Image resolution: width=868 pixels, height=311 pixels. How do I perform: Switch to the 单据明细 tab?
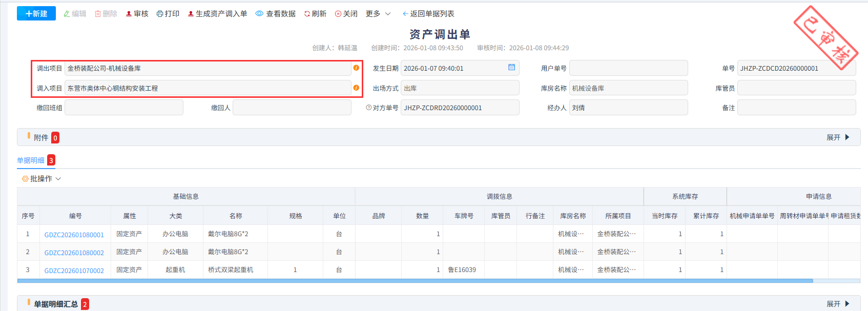31,160
